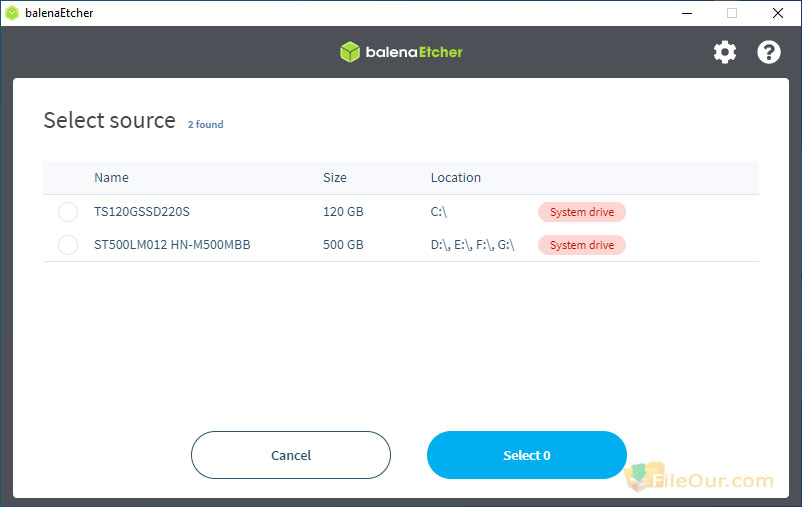
Task: Click the Name column header
Action: (x=112, y=178)
